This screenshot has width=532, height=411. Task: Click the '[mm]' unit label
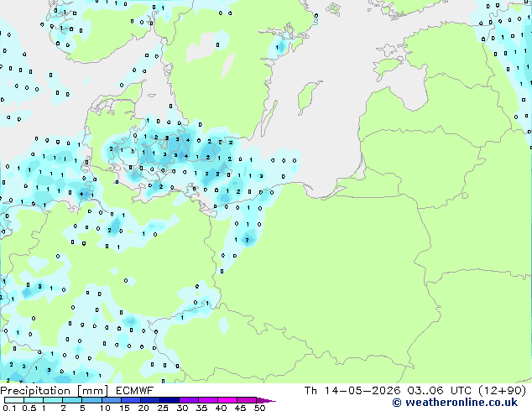coord(92,391)
